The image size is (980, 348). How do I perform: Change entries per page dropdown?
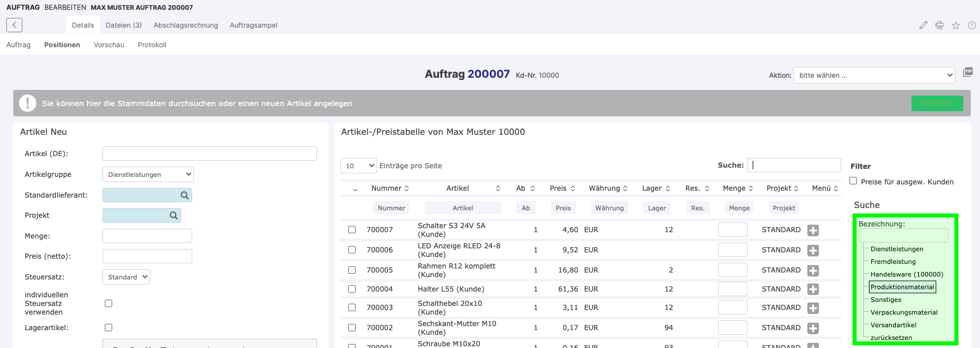[358, 166]
